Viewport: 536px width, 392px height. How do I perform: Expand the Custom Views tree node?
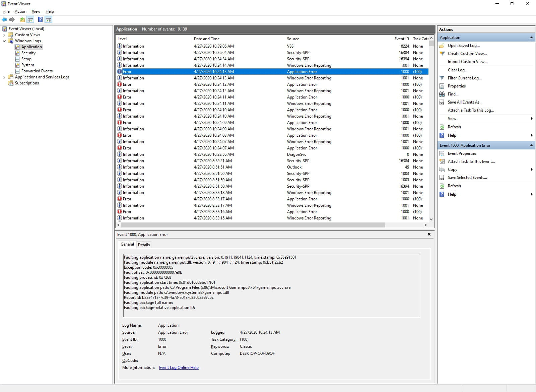point(4,35)
